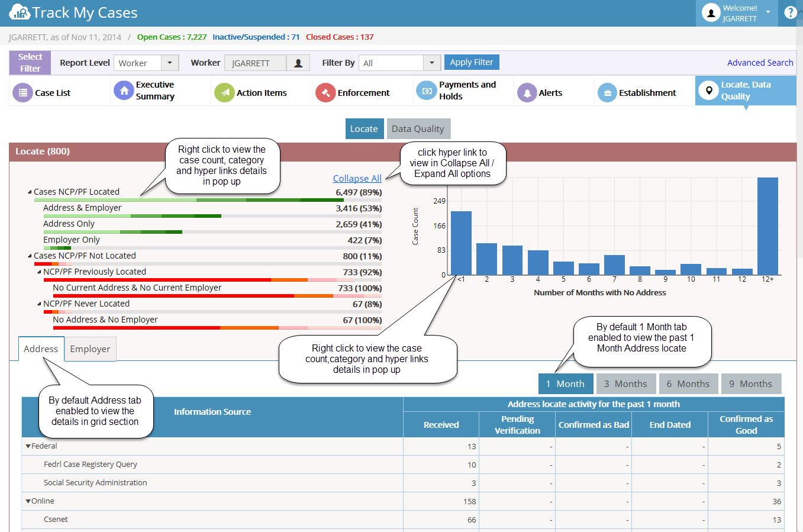Image resolution: width=803 pixels, height=532 pixels.
Task: Click the 12+ months bar in chart
Action: [767, 226]
